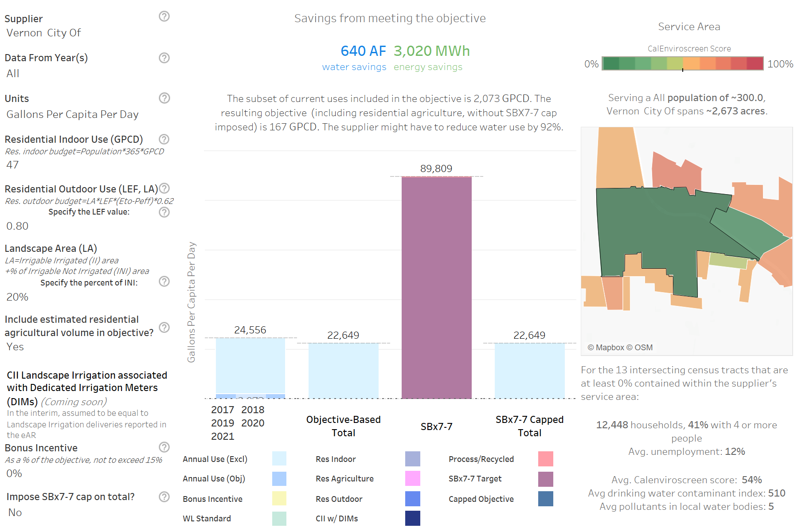
Task: Select the purple SBx7-7 bar in chart
Action: pos(436,287)
